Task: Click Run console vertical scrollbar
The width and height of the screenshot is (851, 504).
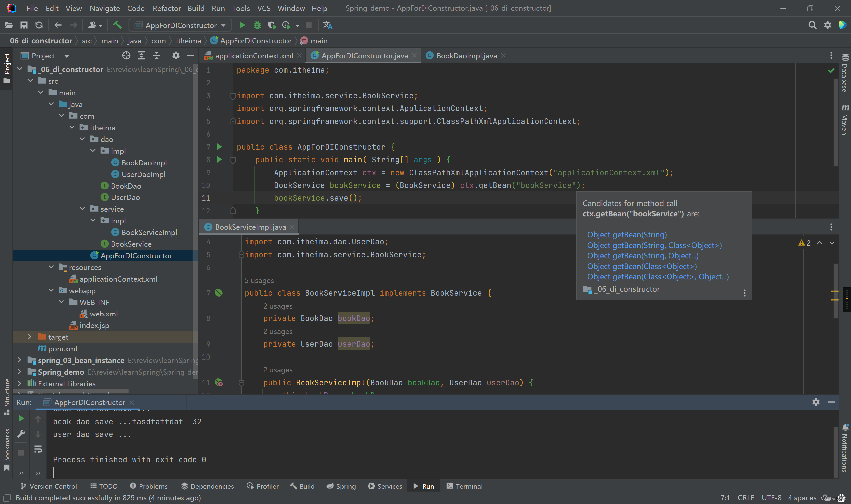Action: click(x=836, y=452)
